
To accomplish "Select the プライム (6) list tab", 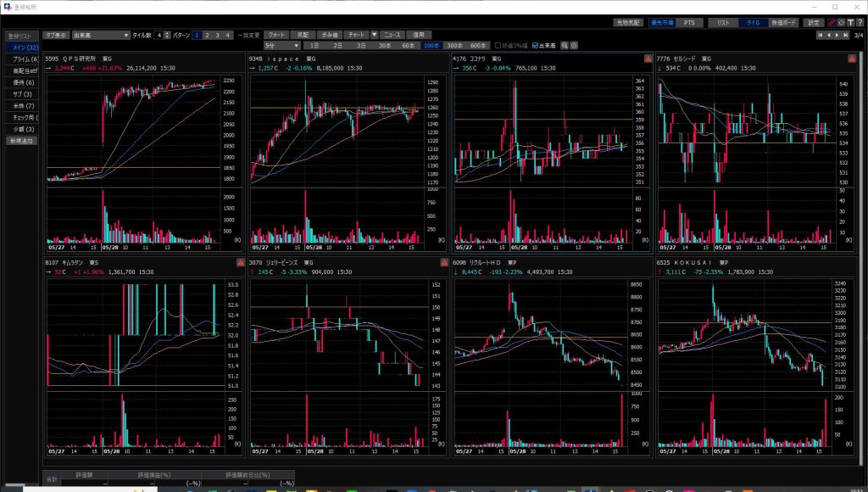I will pos(22,59).
